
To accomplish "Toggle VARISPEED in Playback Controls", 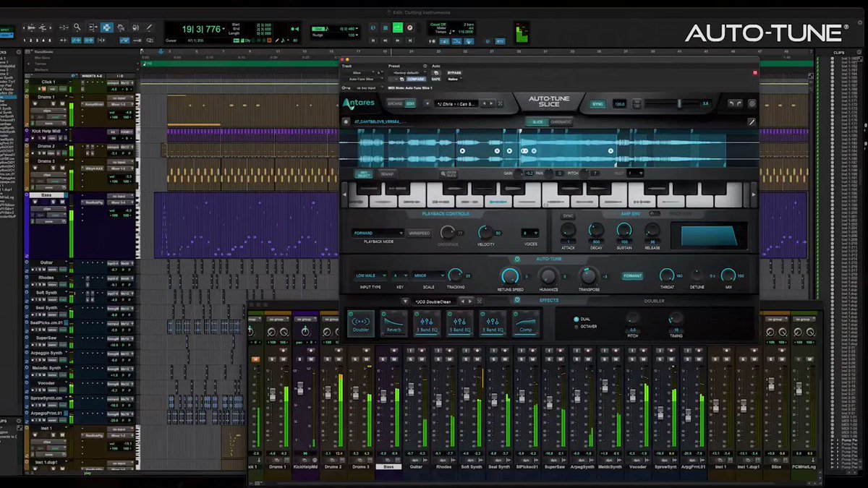I will pyautogui.click(x=420, y=234).
